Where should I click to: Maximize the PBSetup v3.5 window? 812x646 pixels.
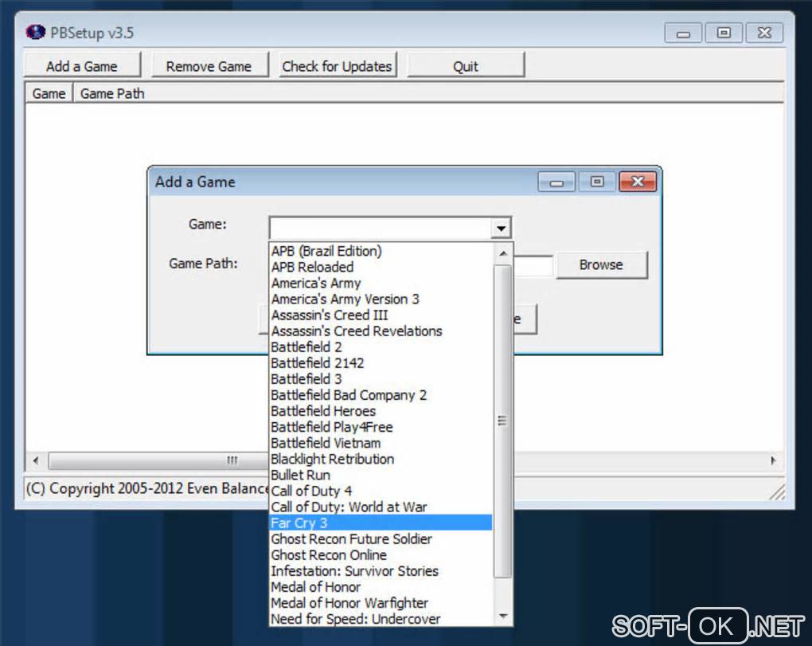coord(724,33)
